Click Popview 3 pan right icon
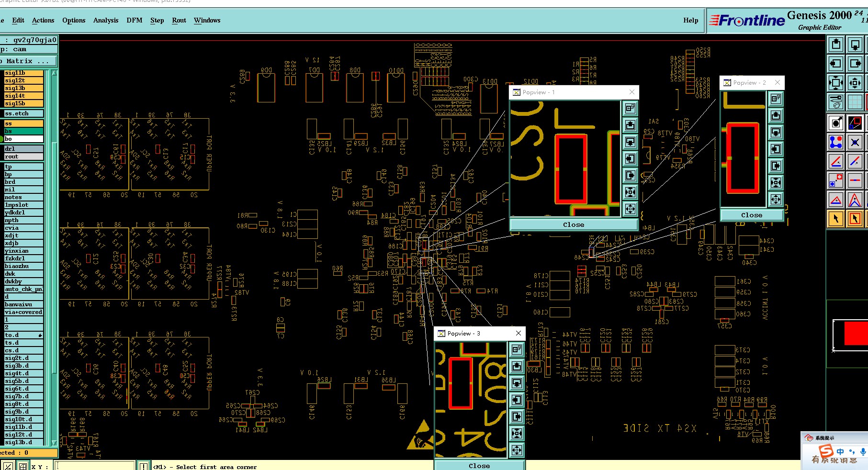Image resolution: width=868 pixels, height=470 pixels. pyautogui.click(x=517, y=416)
